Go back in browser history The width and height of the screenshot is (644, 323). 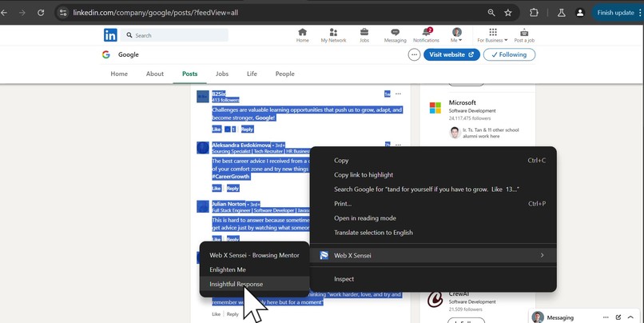[x=4, y=13]
